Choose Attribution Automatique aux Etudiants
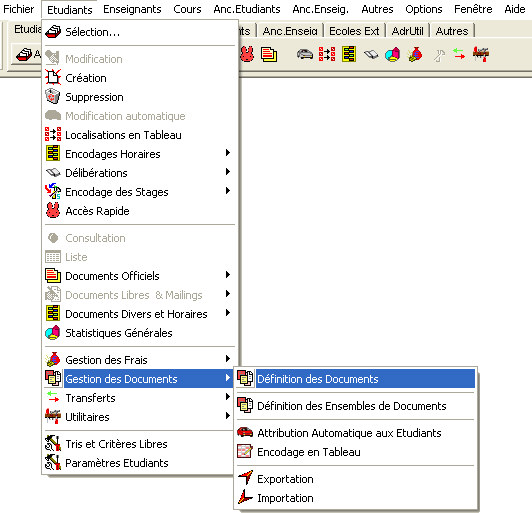532x513 pixels. (x=356, y=433)
